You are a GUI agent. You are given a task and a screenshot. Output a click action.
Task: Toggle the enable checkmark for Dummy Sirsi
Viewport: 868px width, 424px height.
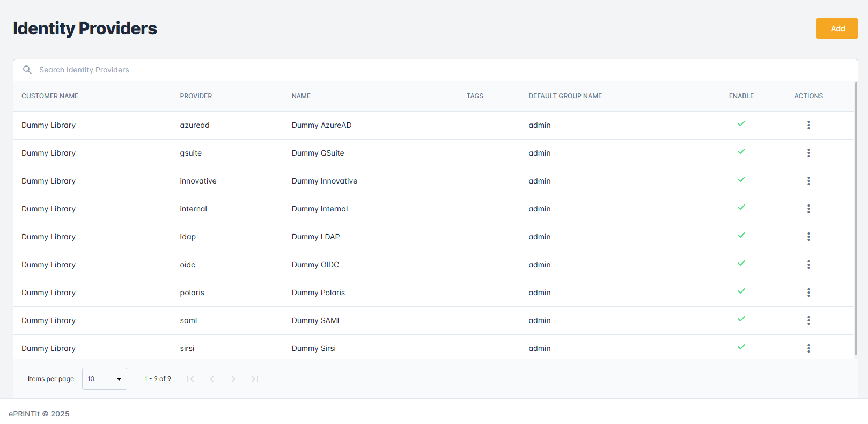click(x=741, y=347)
